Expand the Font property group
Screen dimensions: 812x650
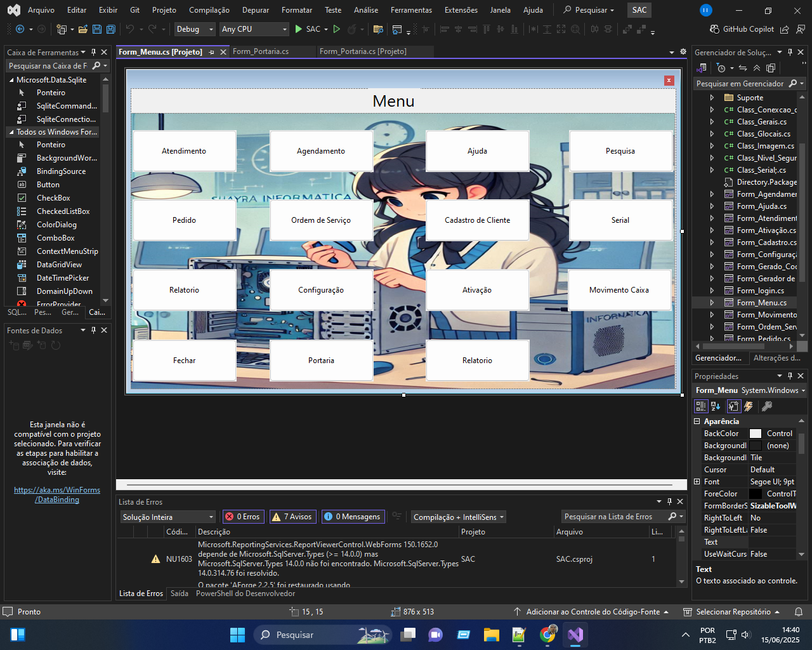(x=697, y=482)
